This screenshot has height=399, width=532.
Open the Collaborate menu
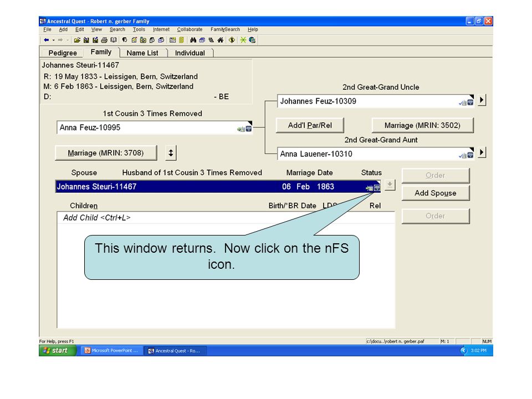190,29
